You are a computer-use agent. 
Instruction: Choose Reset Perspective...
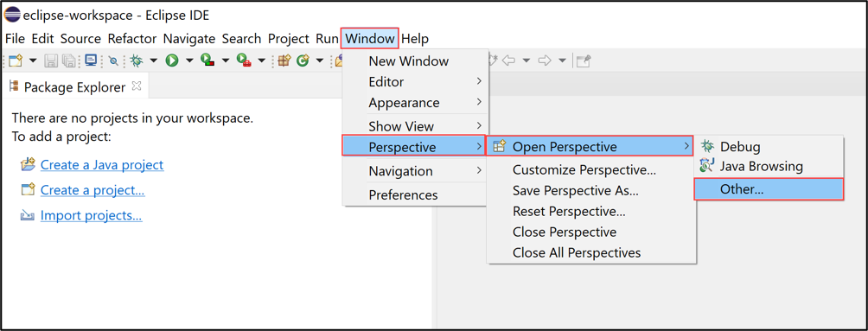tap(590, 211)
